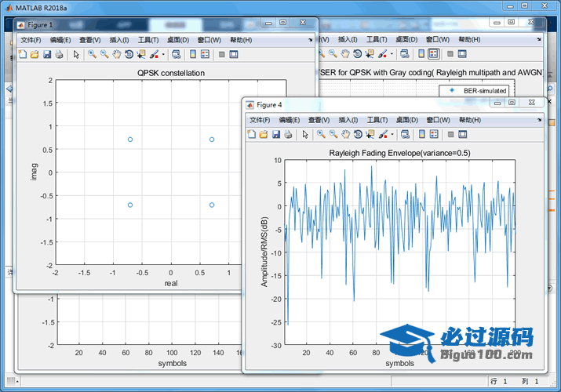Click the QPSK constellation plot title
This screenshot has height=392, width=561.
point(171,73)
